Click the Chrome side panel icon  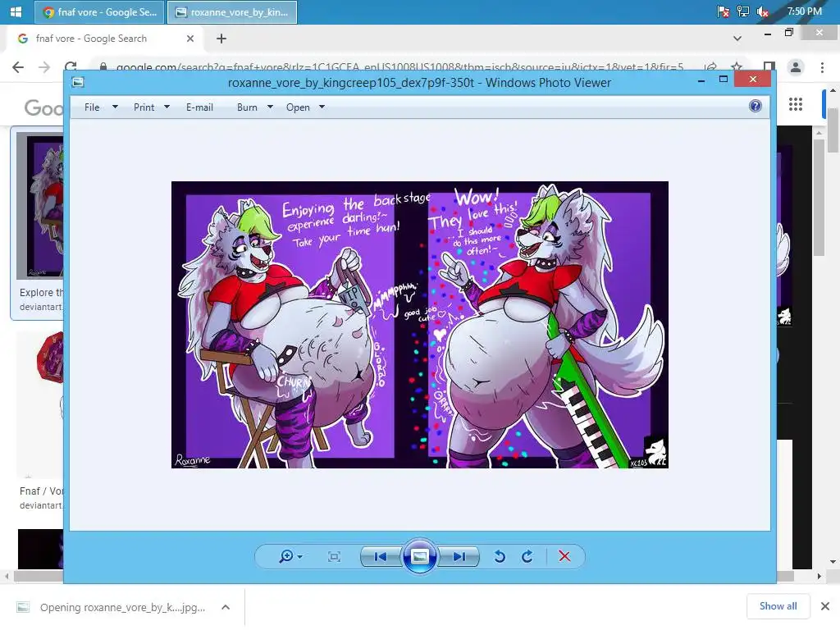click(769, 67)
